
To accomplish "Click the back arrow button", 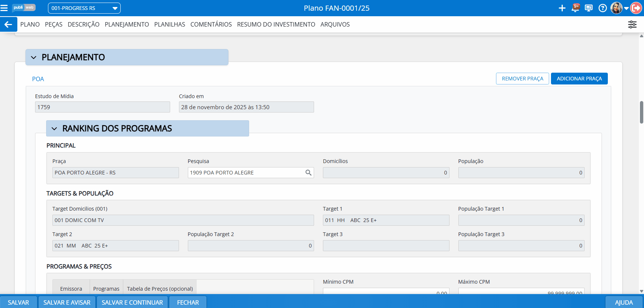I will pyautogui.click(x=8, y=24).
